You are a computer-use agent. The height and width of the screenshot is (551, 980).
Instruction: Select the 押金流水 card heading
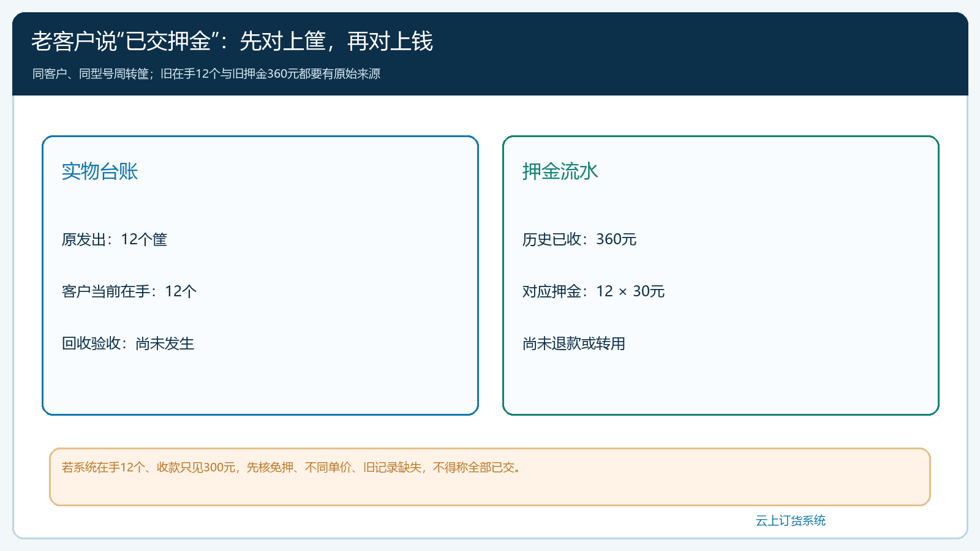coord(560,171)
